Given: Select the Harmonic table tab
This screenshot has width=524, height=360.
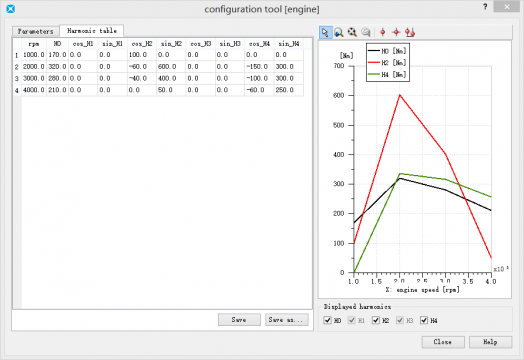Looking at the screenshot, I should (x=92, y=30).
